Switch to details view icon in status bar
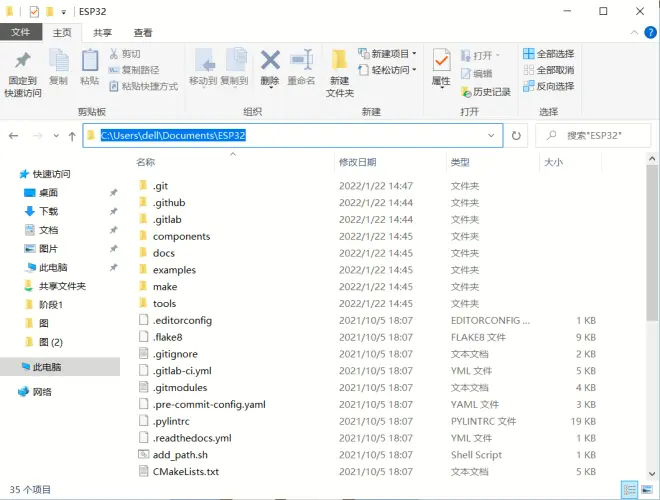Screen dimensions: 660x500 coord(630,489)
